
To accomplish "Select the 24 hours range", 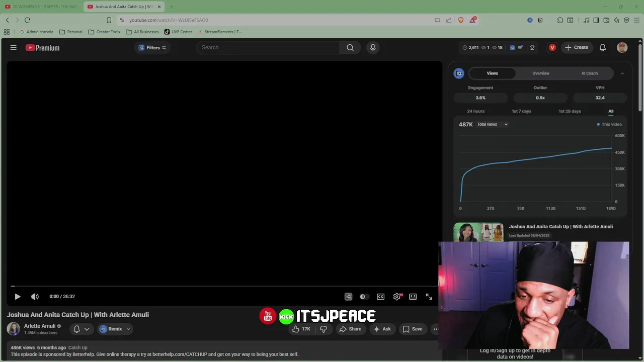I will (x=475, y=111).
